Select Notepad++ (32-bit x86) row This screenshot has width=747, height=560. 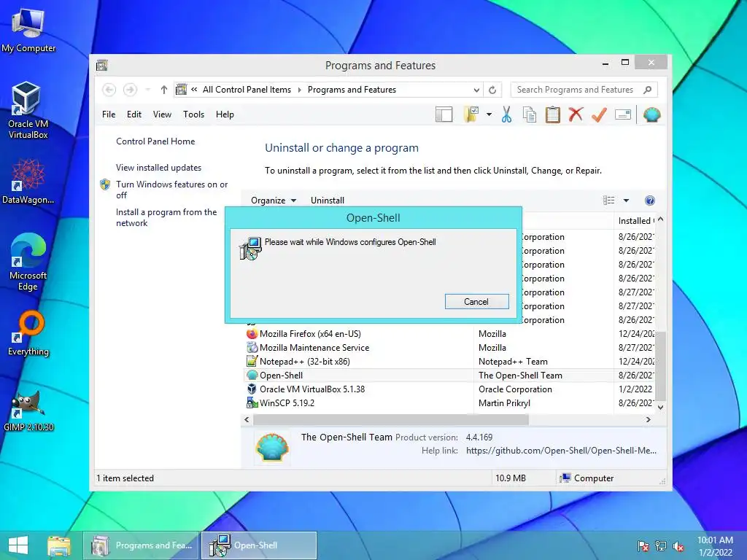[450, 362]
